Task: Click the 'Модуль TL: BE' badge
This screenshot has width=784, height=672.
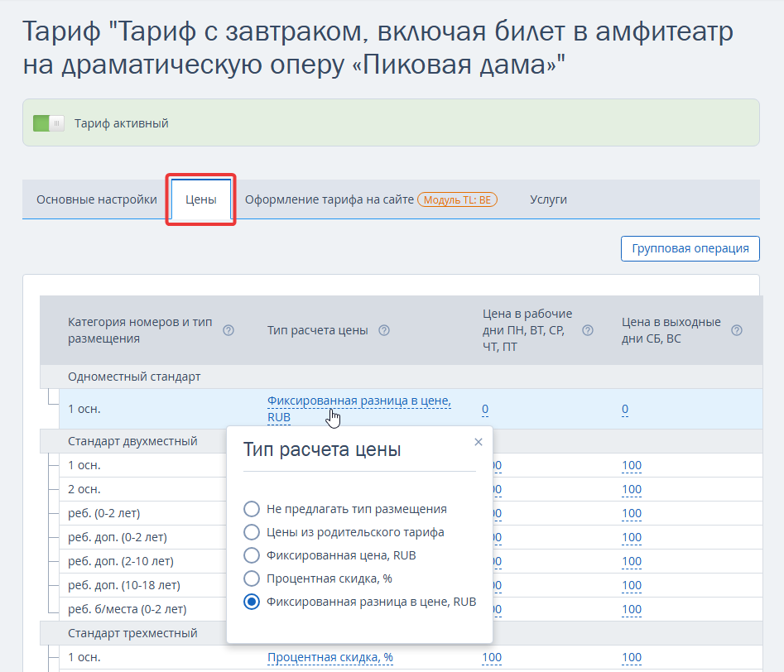Action: [x=457, y=200]
